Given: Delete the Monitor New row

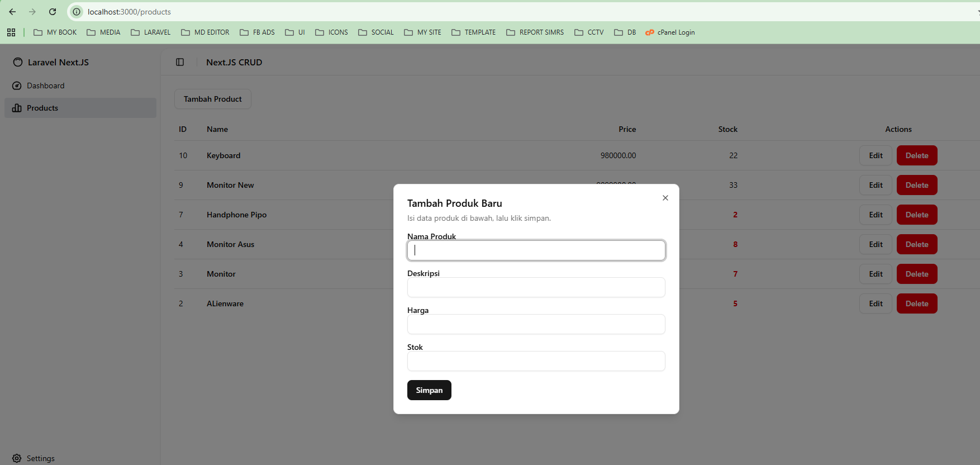Looking at the screenshot, I should click(x=917, y=185).
